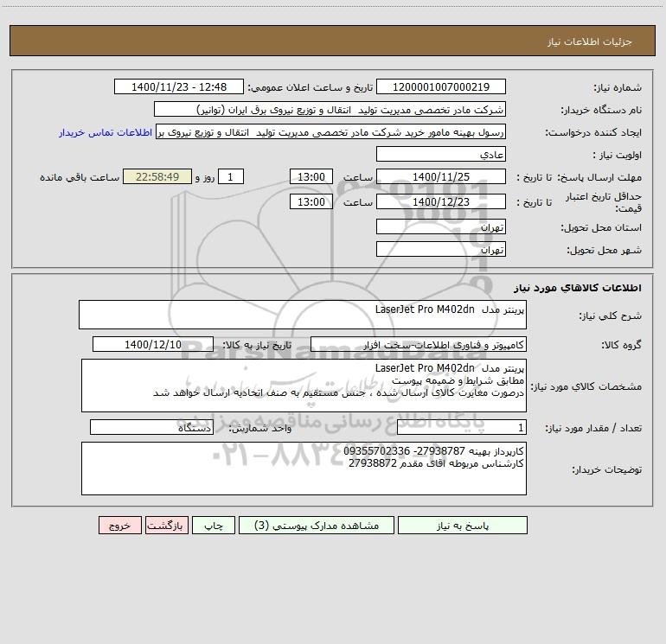Click remaining days field showing 1
The height and width of the screenshot is (644, 666).
pyautogui.click(x=231, y=176)
